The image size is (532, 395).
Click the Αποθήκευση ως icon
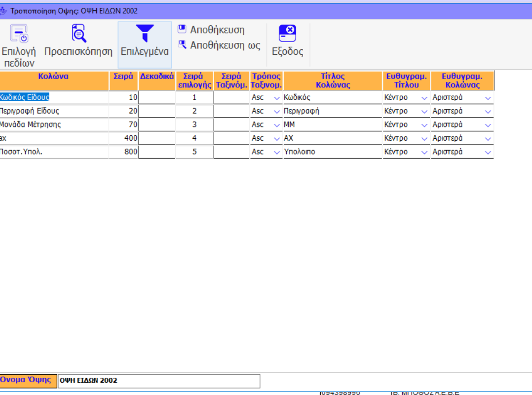(182, 45)
